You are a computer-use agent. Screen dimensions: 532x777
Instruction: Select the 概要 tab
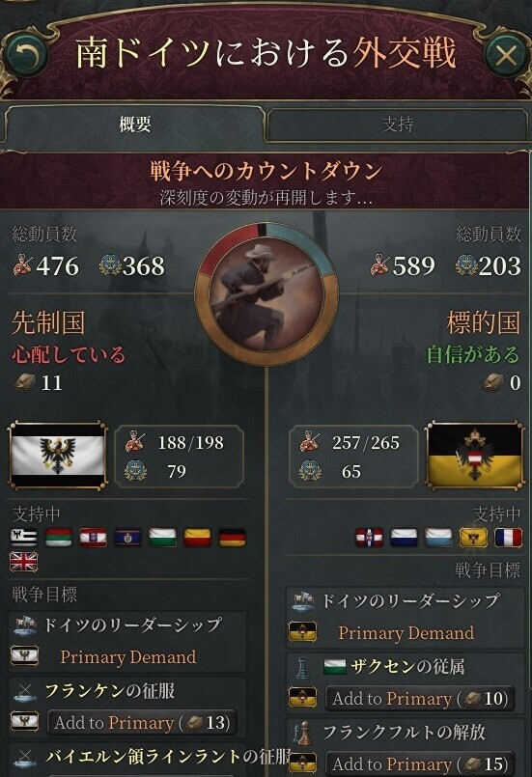point(134,124)
